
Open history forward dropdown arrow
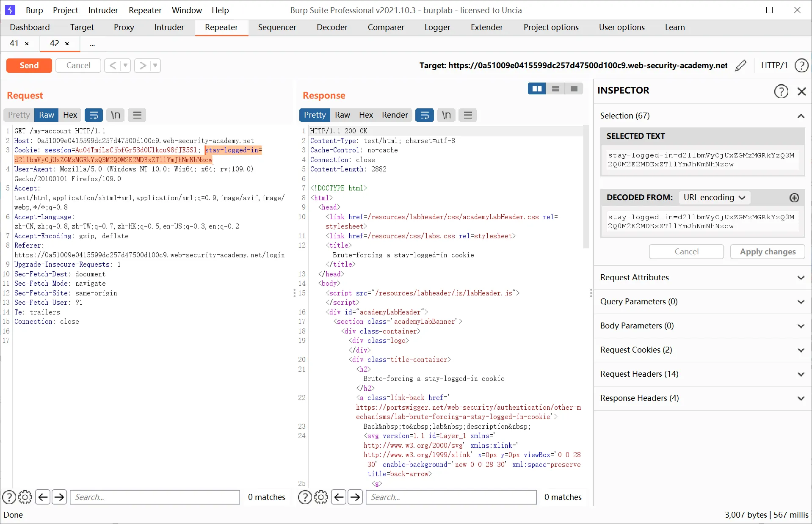[x=155, y=66]
